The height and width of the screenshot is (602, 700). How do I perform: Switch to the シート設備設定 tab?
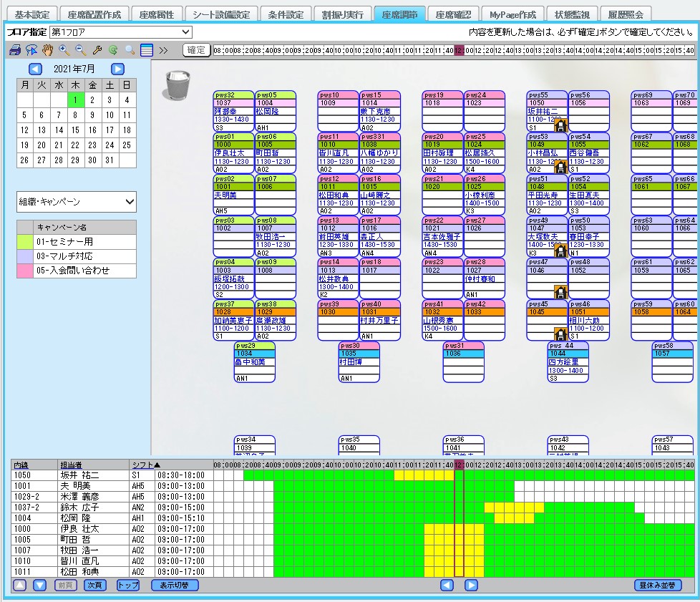[221, 14]
